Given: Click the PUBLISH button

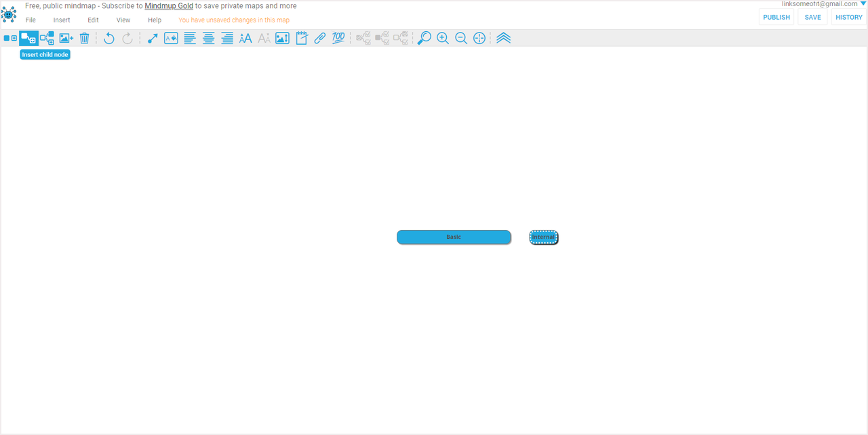Looking at the screenshot, I should pyautogui.click(x=776, y=17).
